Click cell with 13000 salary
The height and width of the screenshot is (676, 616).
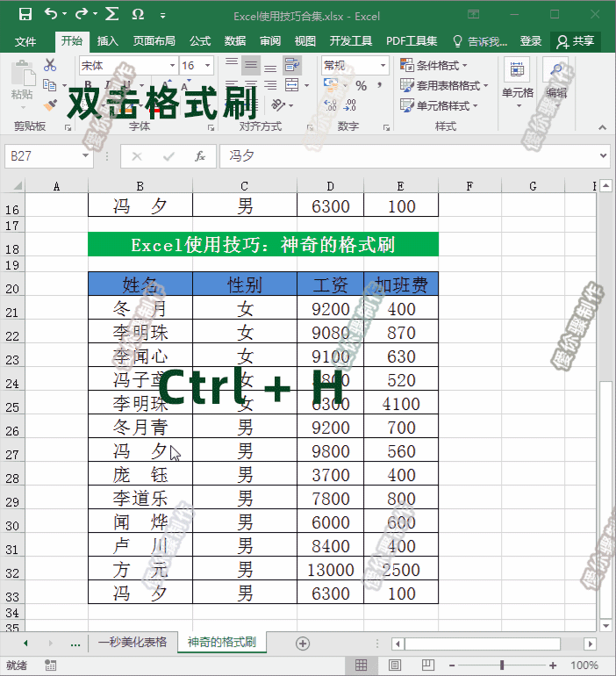click(x=331, y=570)
